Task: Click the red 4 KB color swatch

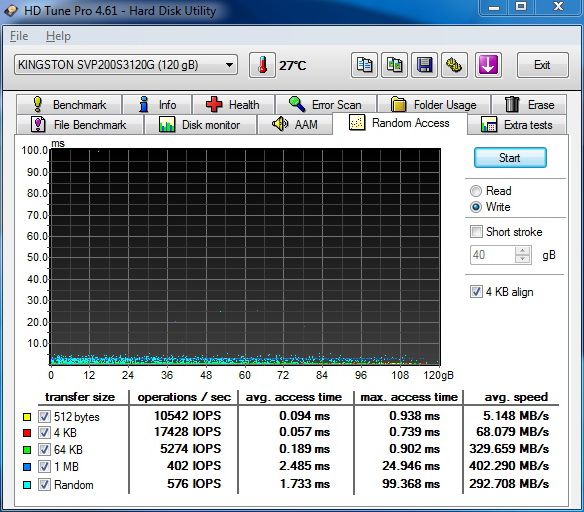Action: click(27, 433)
